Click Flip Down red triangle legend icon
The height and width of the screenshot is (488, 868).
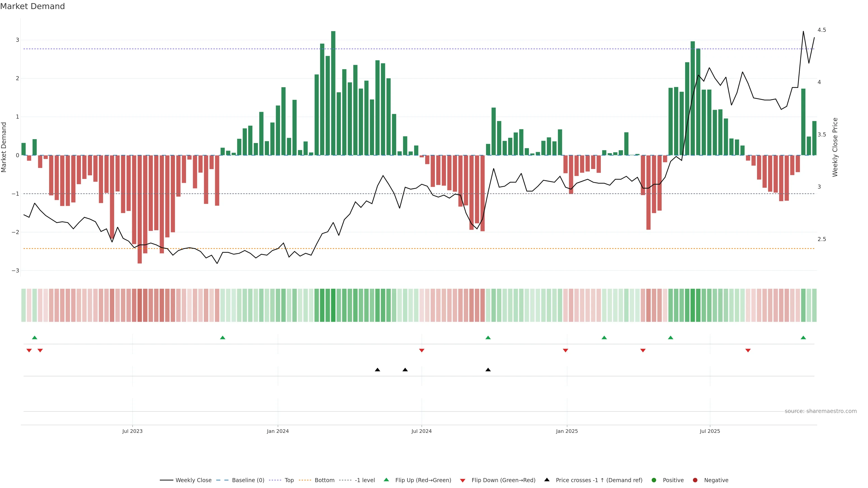pos(463,481)
